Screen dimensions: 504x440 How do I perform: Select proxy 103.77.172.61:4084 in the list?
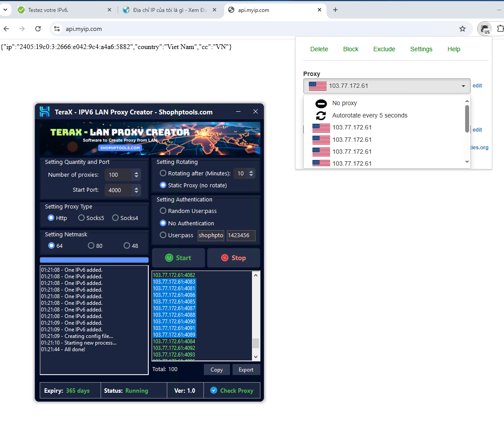click(174, 341)
